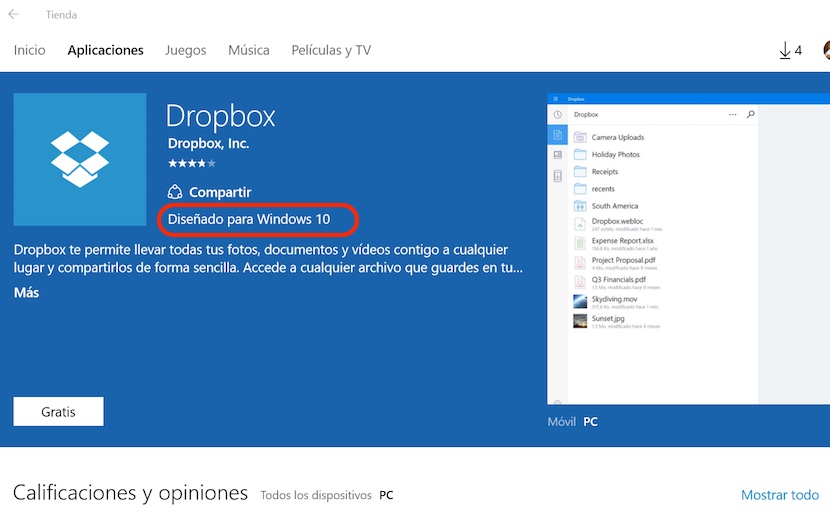Click the recents clock icon in the preview
Image resolution: width=830 pixels, height=512 pixels.
point(557,114)
